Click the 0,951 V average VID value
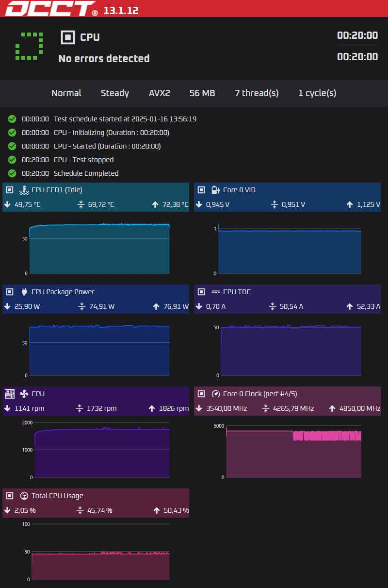This screenshot has height=588, width=388. pyautogui.click(x=293, y=204)
